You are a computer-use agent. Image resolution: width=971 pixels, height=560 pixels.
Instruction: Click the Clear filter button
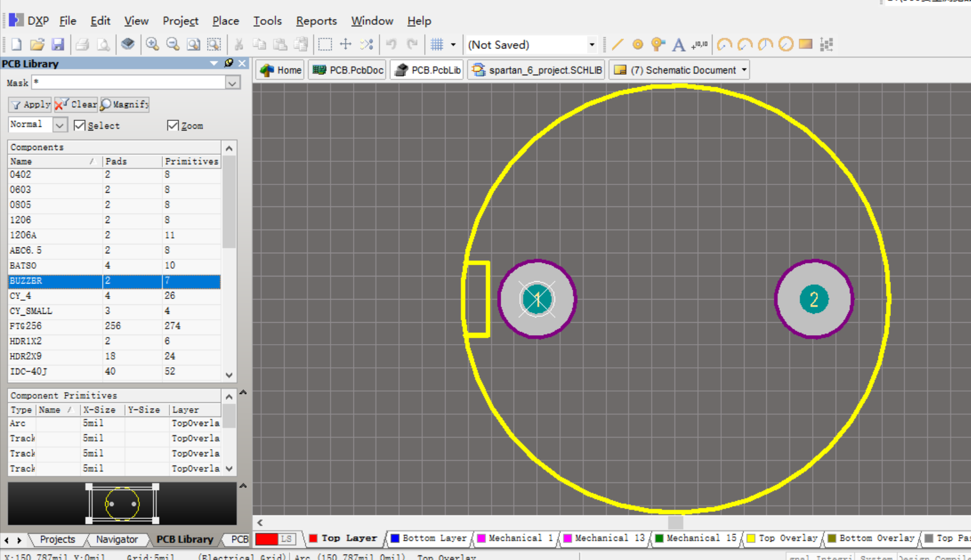coord(76,104)
